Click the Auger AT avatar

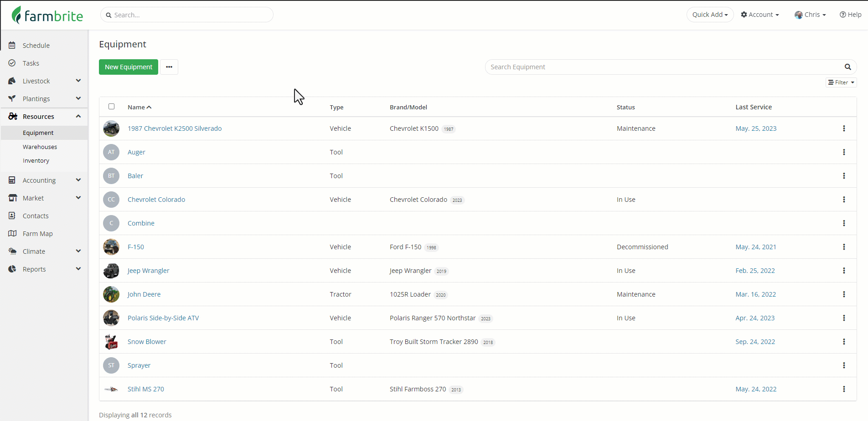coord(111,152)
